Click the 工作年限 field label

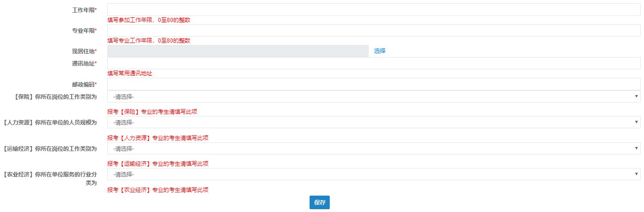coord(83,10)
